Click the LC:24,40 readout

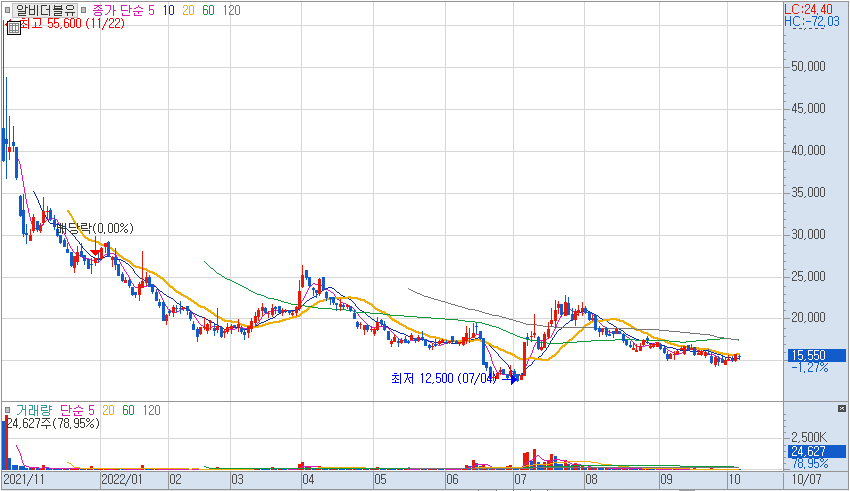coord(808,9)
